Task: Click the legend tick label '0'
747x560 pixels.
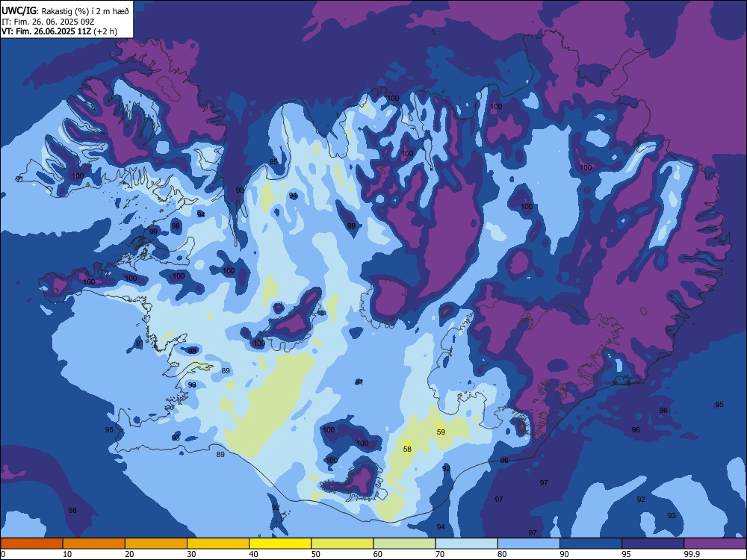Action: [x=2, y=554]
